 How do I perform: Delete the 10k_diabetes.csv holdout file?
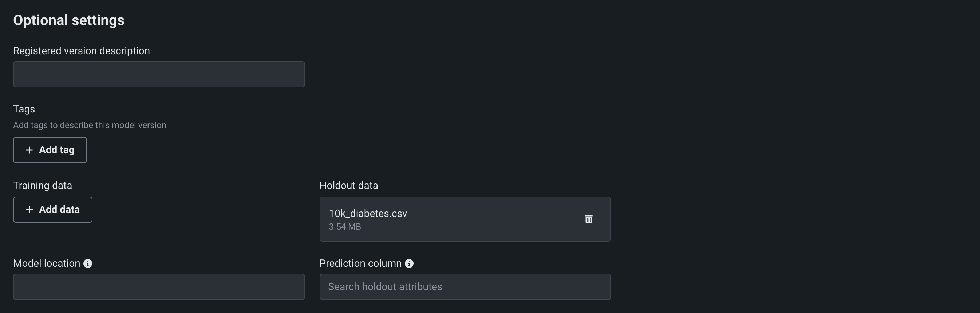tap(588, 219)
